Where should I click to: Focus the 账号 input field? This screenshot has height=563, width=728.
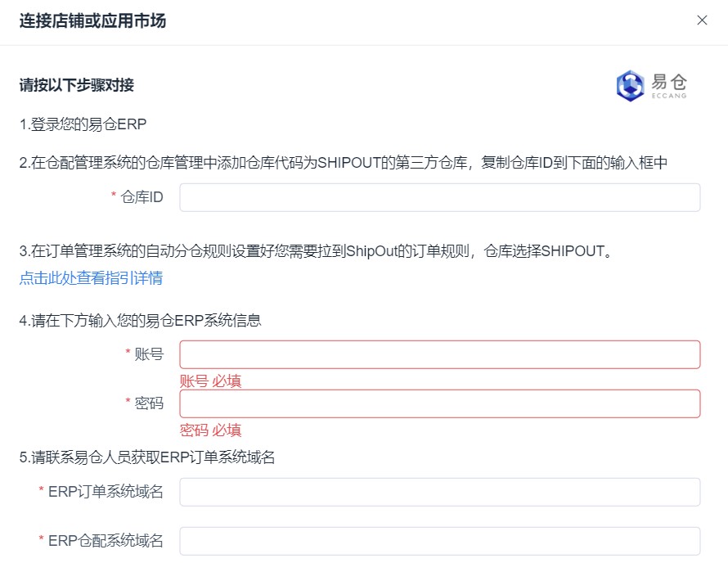pyautogui.click(x=440, y=354)
